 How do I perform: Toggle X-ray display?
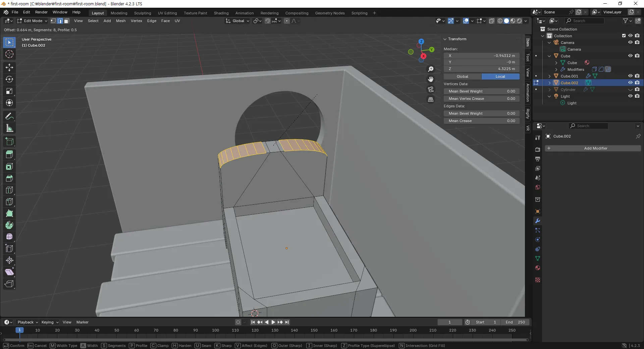[492, 21]
